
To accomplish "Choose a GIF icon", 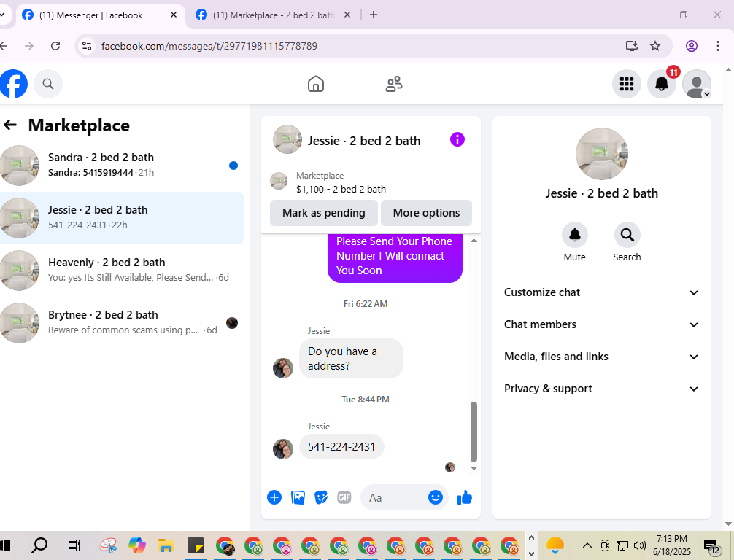I will tap(344, 497).
